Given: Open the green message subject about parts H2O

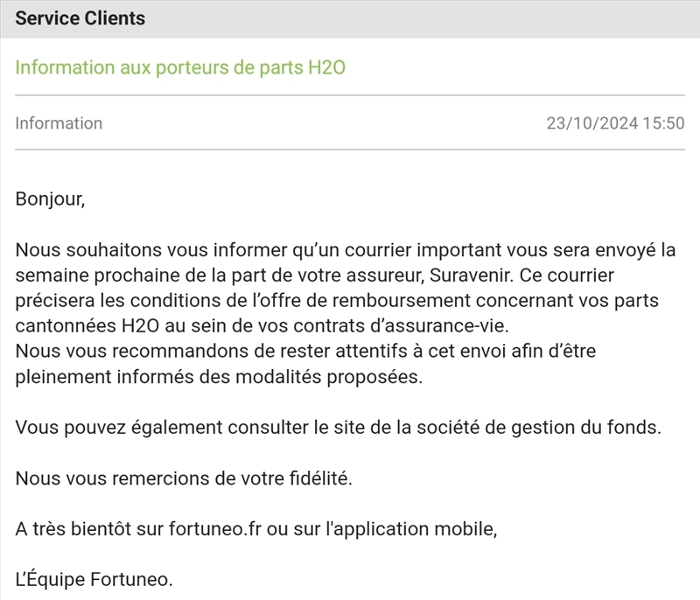Looking at the screenshot, I should (x=180, y=67).
